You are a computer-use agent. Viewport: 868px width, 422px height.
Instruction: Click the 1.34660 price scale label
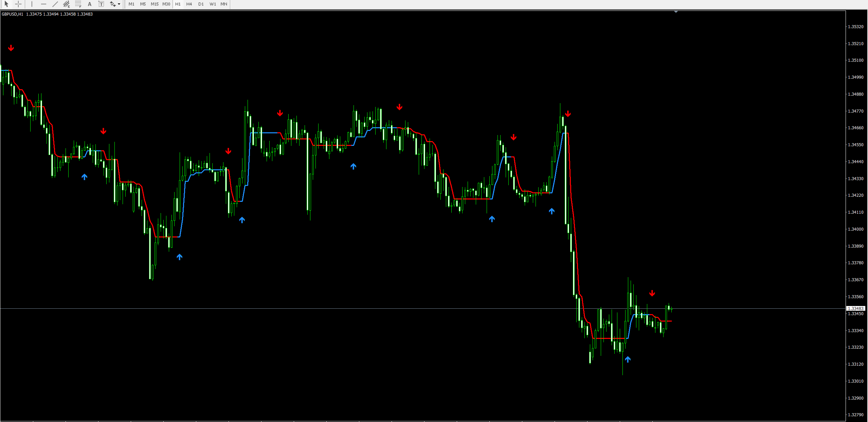855,128
